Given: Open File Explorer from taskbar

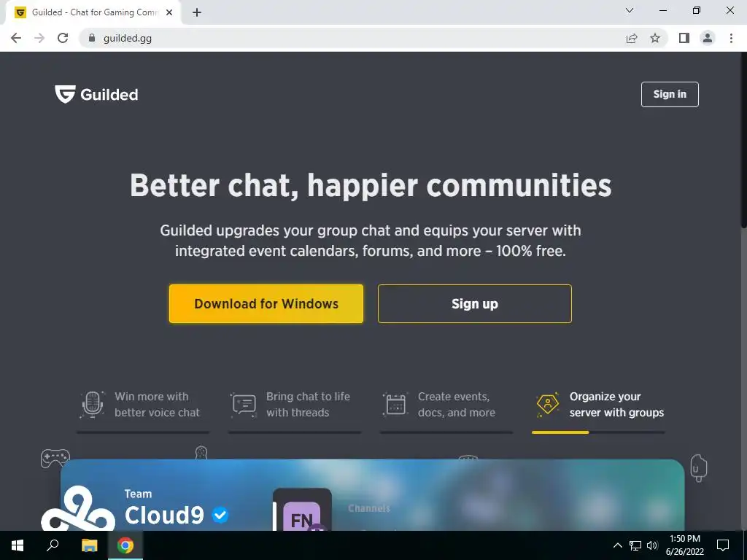Looking at the screenshot, I should [x=89, y=545].
